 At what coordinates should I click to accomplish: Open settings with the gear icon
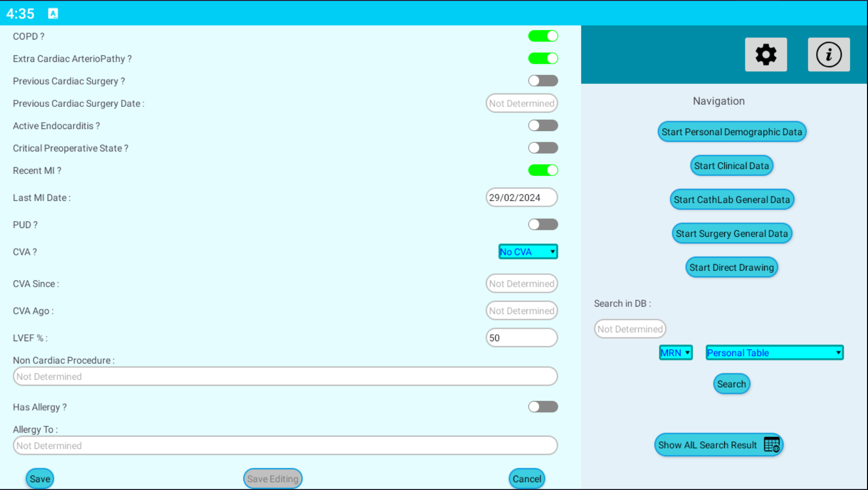tap(766, 54)
